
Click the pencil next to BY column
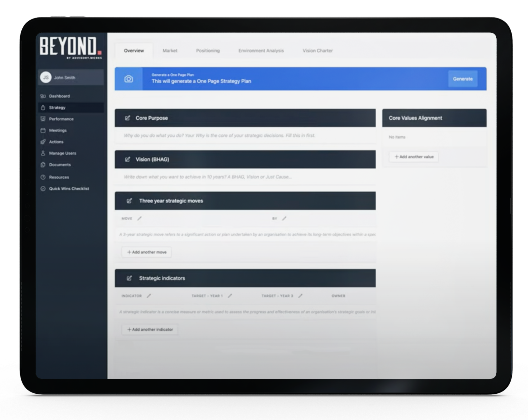tap(284, 218)
